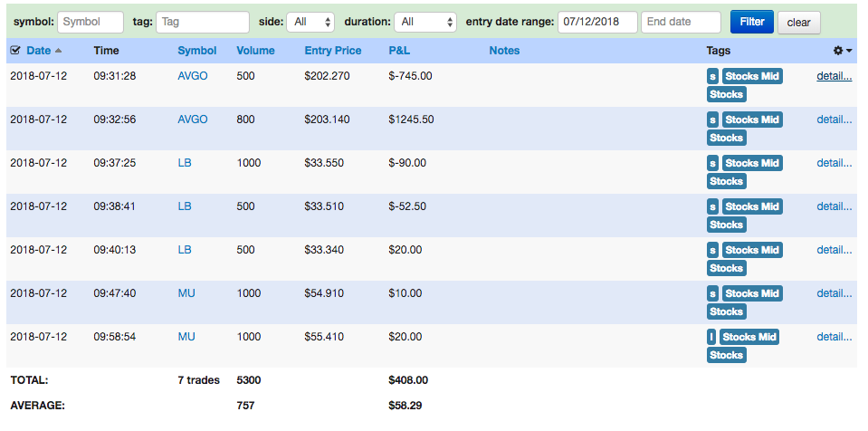868x431 pixels.
Task: Sort table by Symbol column header
Action: pyautogui.click(x=196, y=51)
